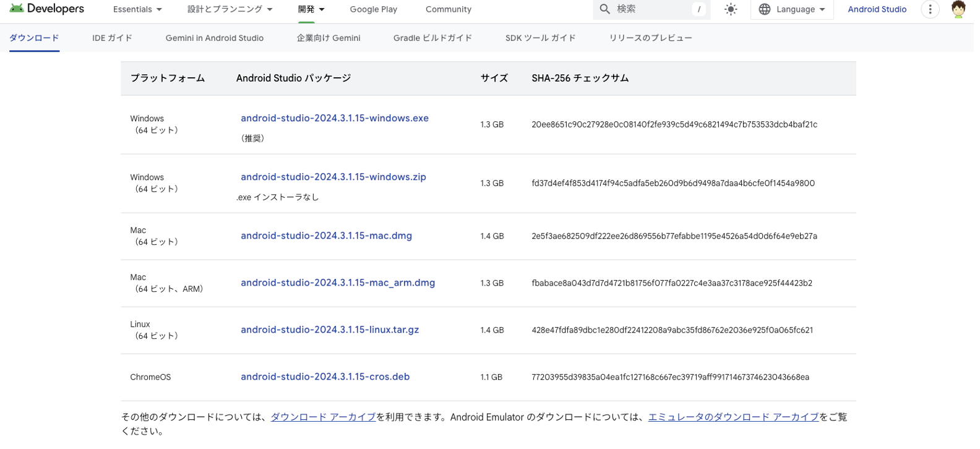The height and width of the screenshot is (449, 980).
Task: Open the Gradle ビルドガイド tab
Action: click(x=432, y=38)
